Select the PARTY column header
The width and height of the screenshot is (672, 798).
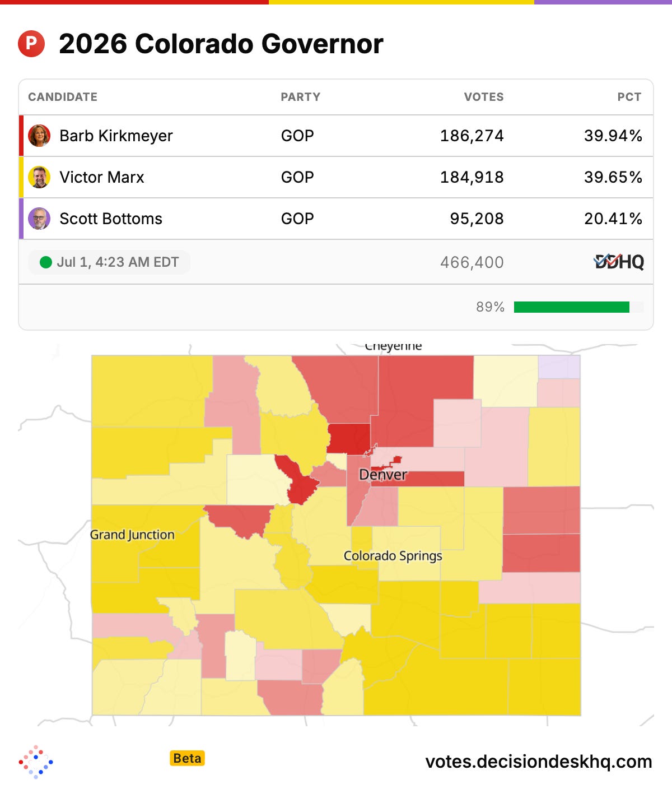(301, 97)
